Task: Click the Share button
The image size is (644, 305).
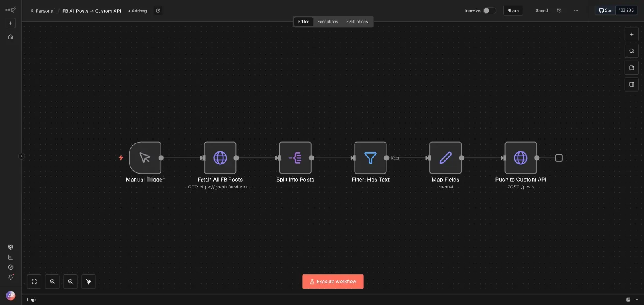Action: [x=513, y=11]
